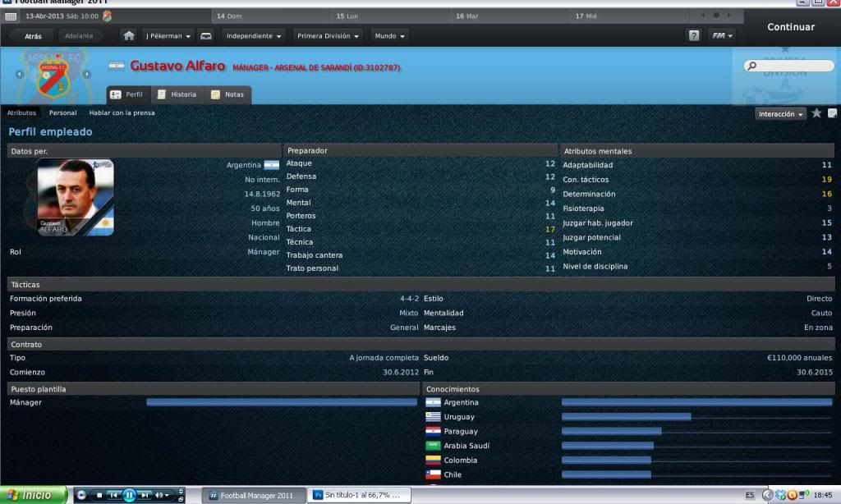841x504 pixels.
Task: Click the Saudi Arabia flag in Conocimientos
Action: [433, 446]
